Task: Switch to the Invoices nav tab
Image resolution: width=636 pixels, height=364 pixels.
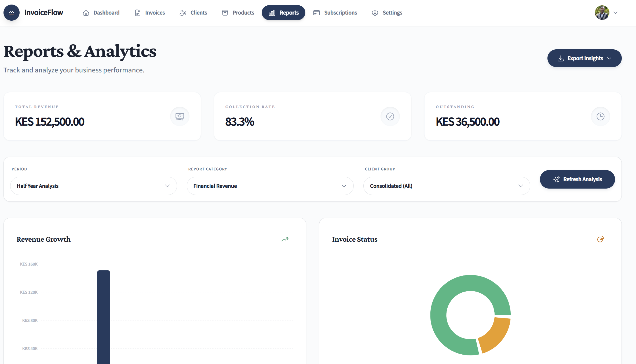Action: coord(150,13)
